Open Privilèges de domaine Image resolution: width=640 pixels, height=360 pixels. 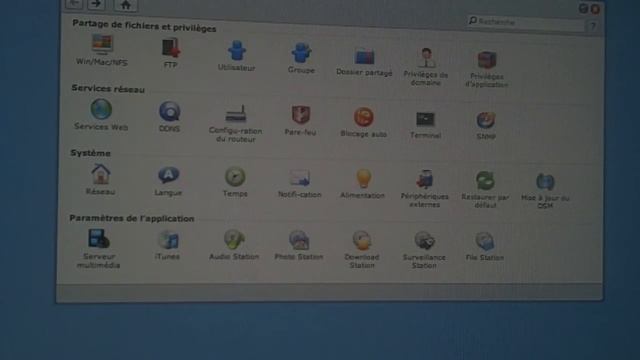426,67
